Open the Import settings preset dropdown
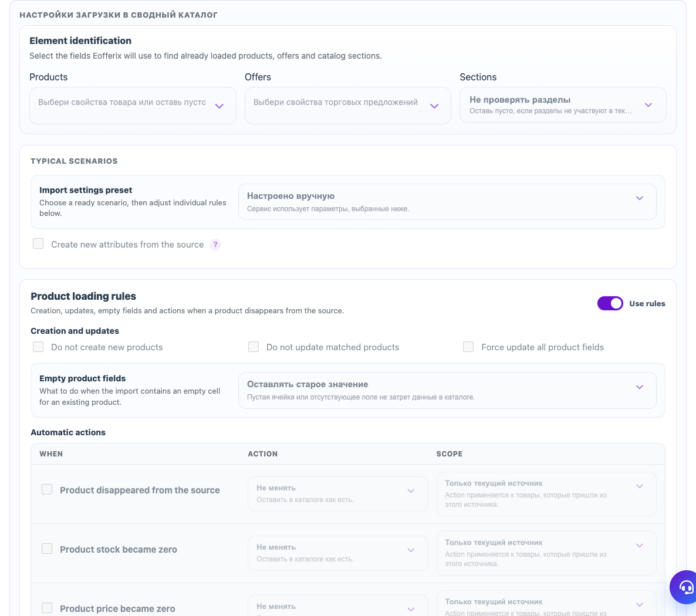 point(447,202)
